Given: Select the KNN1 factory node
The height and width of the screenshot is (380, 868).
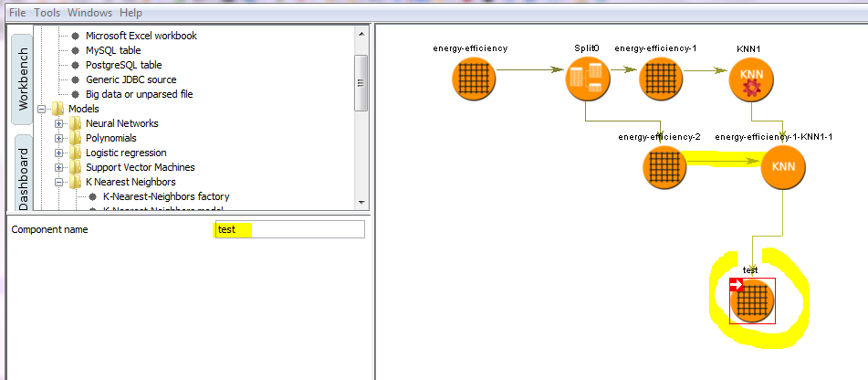Looking at the screenshot, I should click(x=751, y=79).
